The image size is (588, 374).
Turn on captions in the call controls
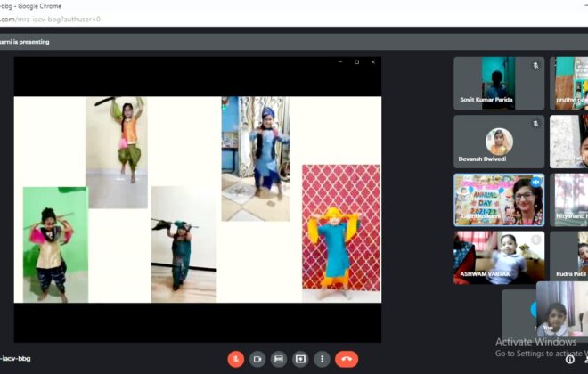click(x=279, y=359)
